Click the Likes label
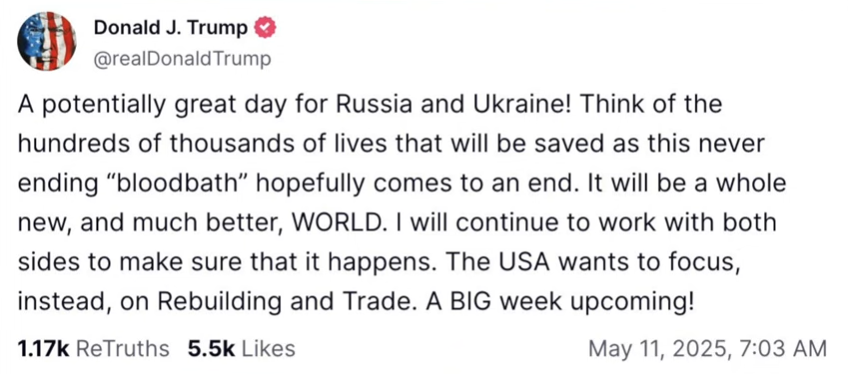Image resolution: width=849 pixels, height=374 pixels. click(268, 349)
